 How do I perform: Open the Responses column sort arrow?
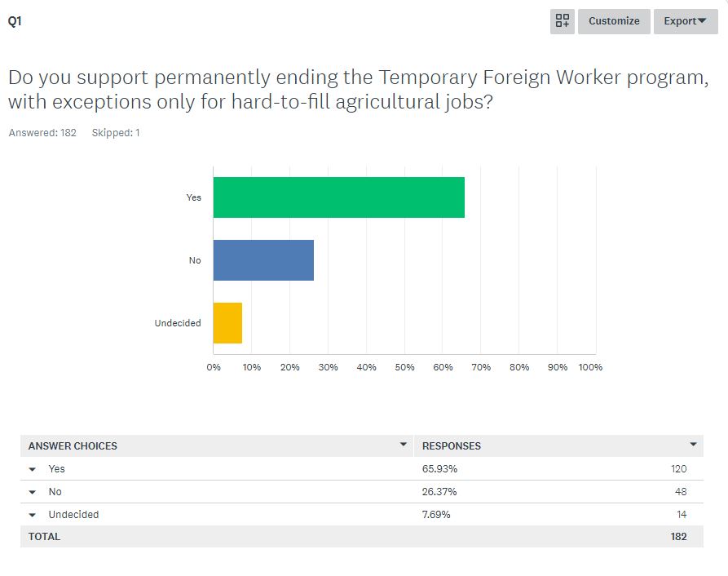click(x=693, y=445)
